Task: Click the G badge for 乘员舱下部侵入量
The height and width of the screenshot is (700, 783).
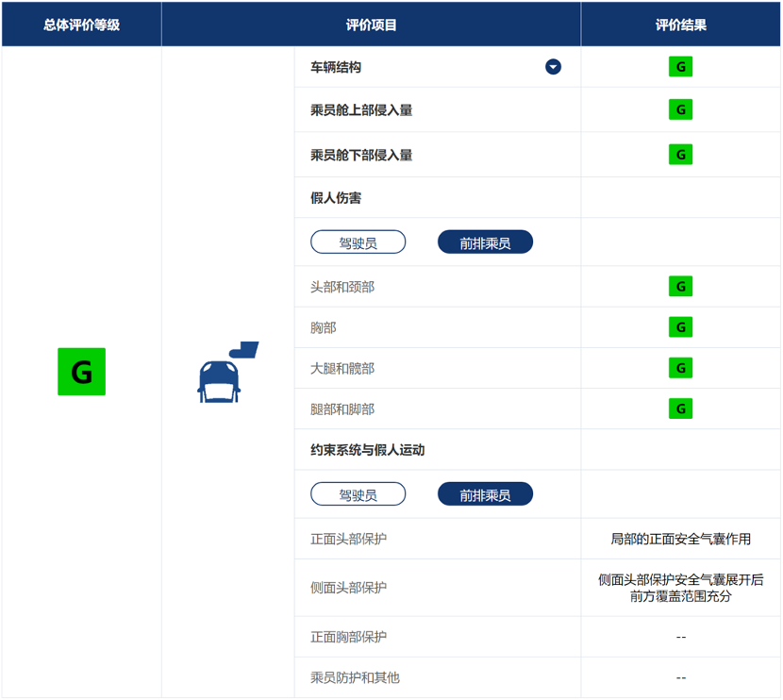Action: click(680, 155)
